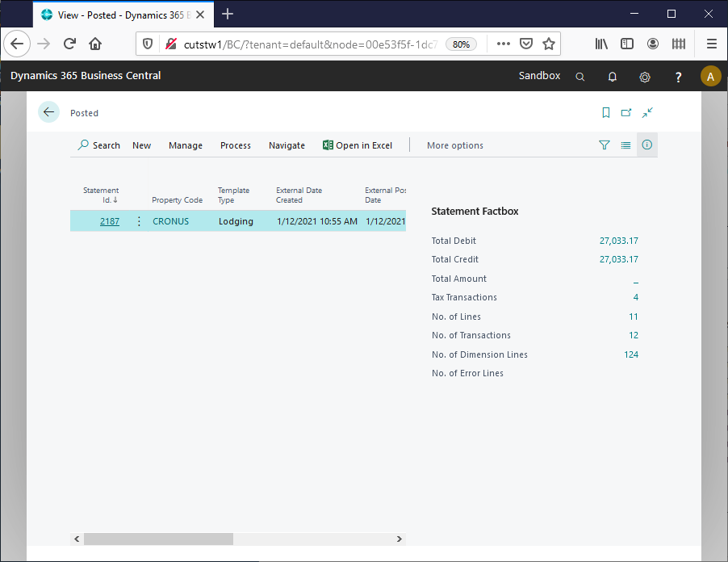728x562 pixels.
Task: Toggle the filter pane funnel icon
Action: click(x=604, y=145)
